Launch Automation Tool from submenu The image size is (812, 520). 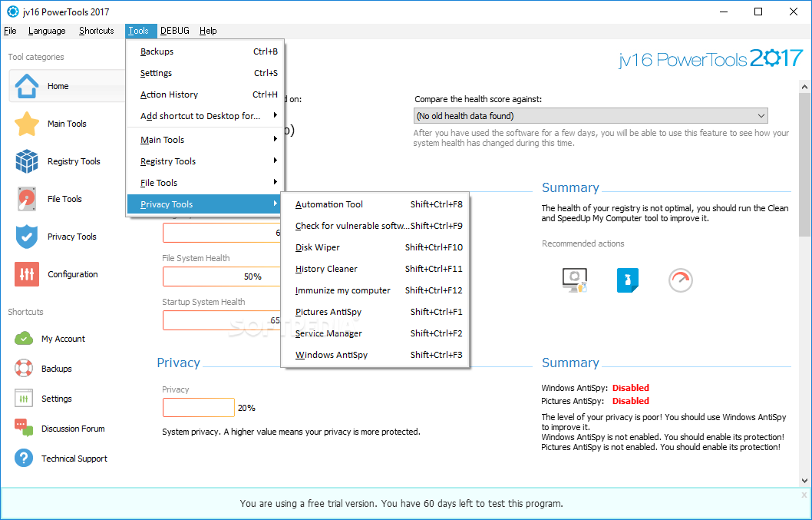[x=375, y=204]
